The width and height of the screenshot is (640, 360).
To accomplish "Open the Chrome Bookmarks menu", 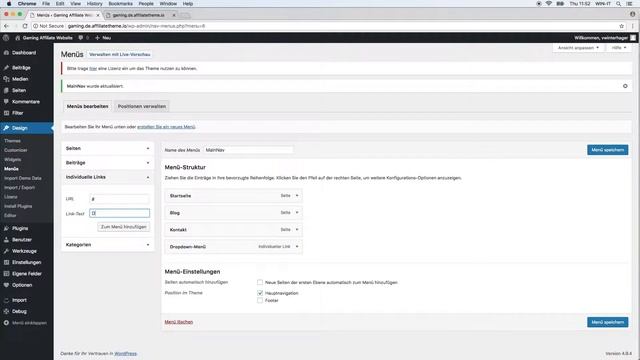I will click(120, 4).
